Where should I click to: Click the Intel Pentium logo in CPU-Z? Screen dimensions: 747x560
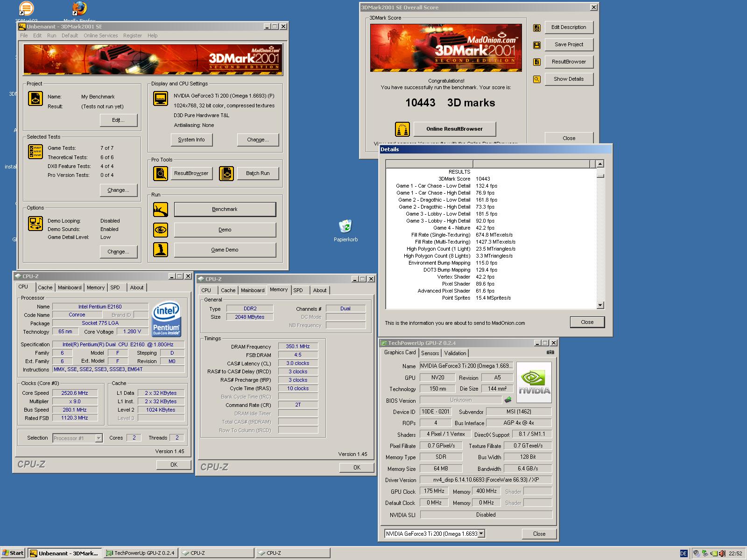click(166, 320)
